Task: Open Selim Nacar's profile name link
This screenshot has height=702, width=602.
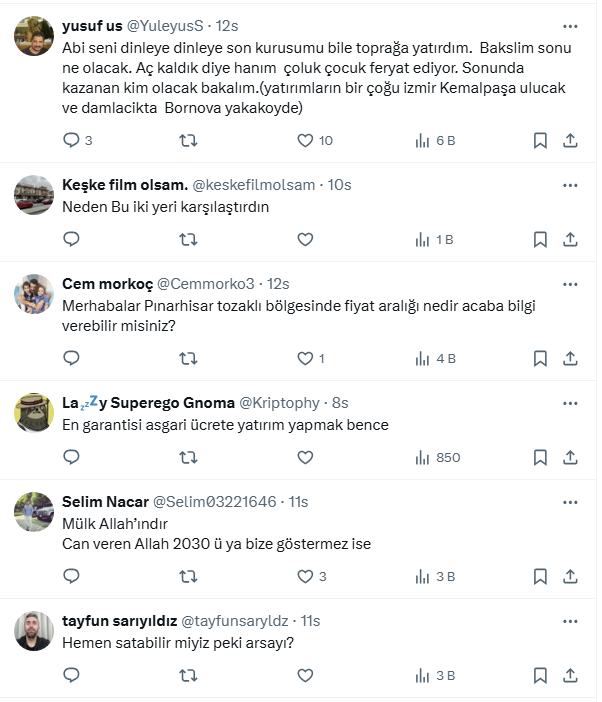Action: pyautogui.click(x=104, y=501)
